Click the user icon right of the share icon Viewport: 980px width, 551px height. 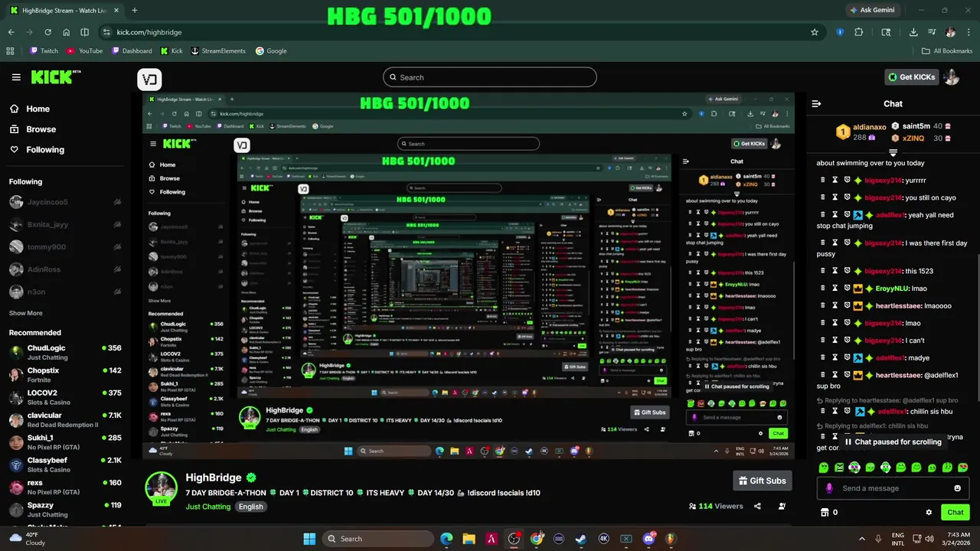[x=782, y=506]
